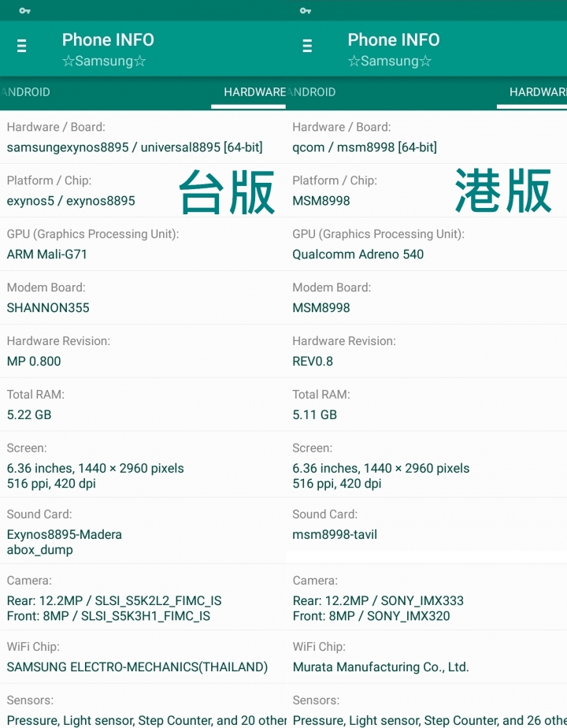Tap right screen's 516 ppi, 420 dpi line
The height and width of the screenshot is (728, 567).
(x=337, y=484)
